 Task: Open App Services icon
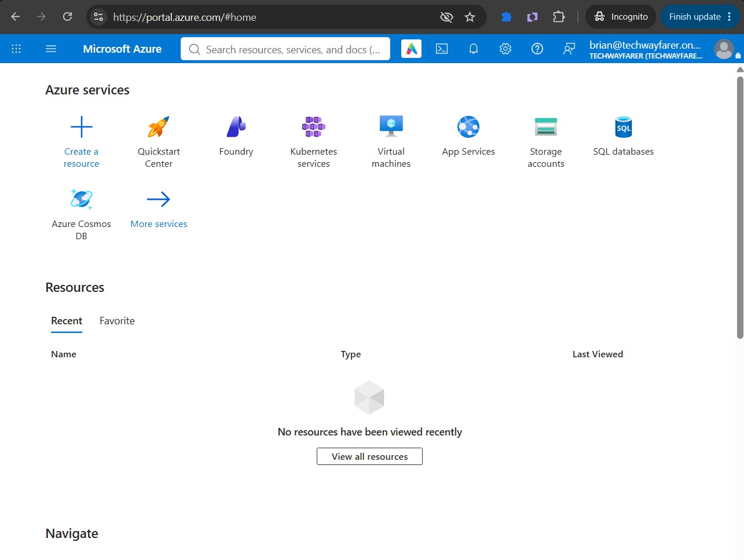click(468, 127)
